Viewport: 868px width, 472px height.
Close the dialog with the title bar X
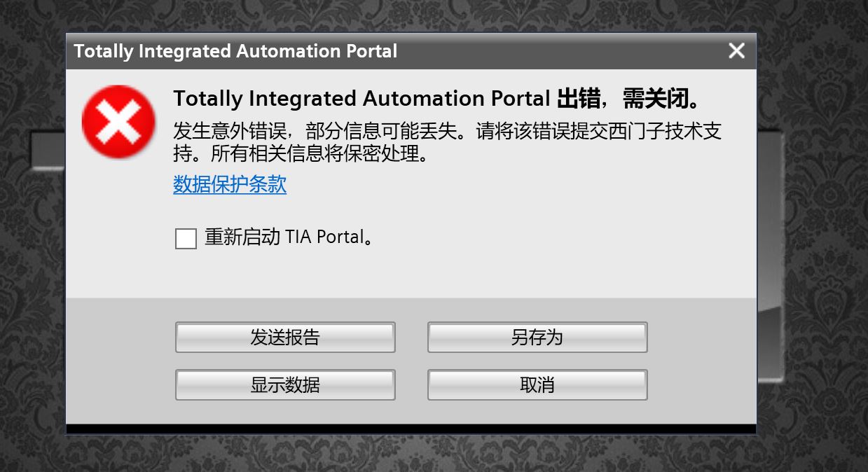736,50
